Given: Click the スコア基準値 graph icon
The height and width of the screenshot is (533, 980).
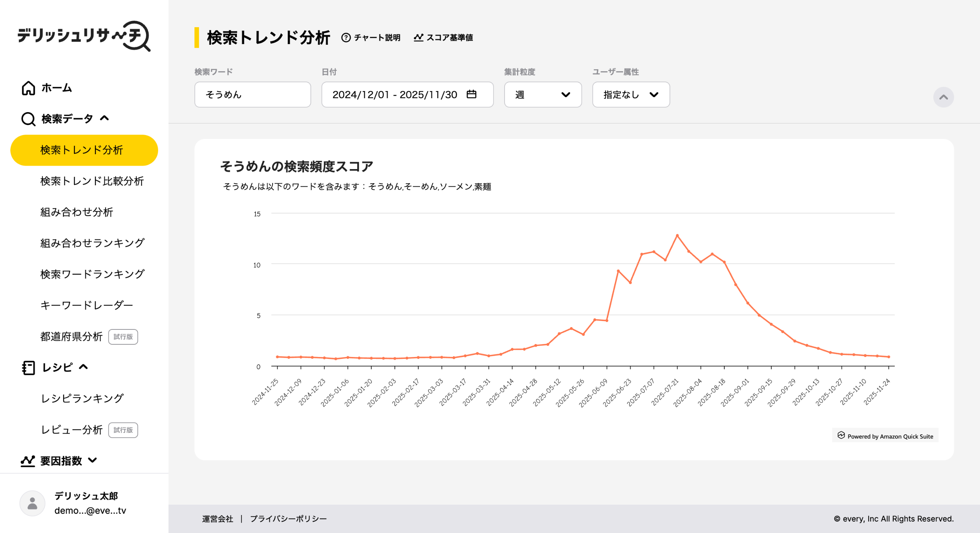Looking at the screenshot, I should pos(418,37).
